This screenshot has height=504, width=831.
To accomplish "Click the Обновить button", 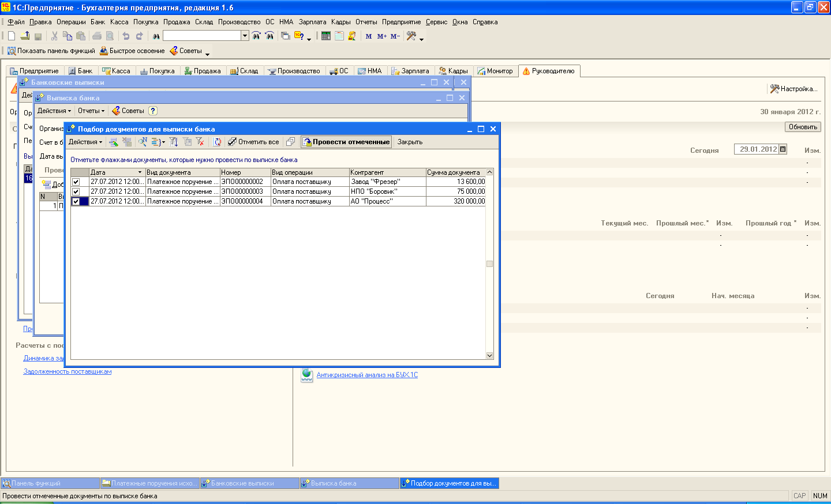I will [803, 127].
